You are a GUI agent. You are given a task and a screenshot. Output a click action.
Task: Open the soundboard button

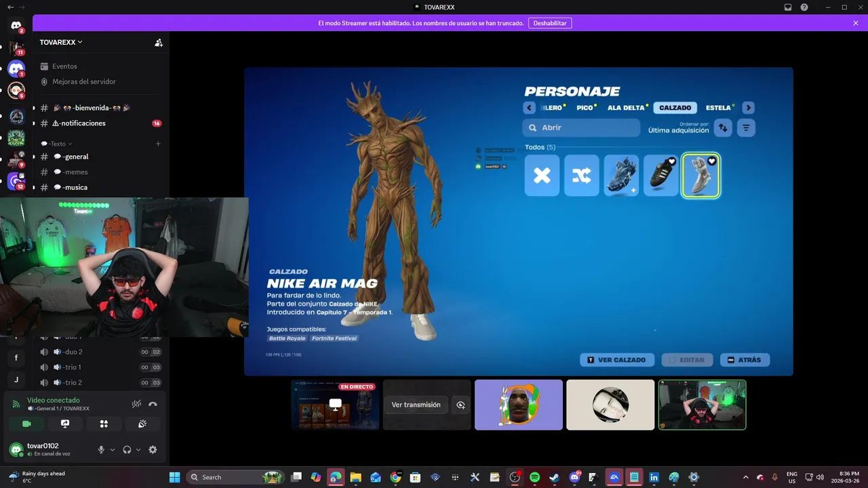click(142, 424)
